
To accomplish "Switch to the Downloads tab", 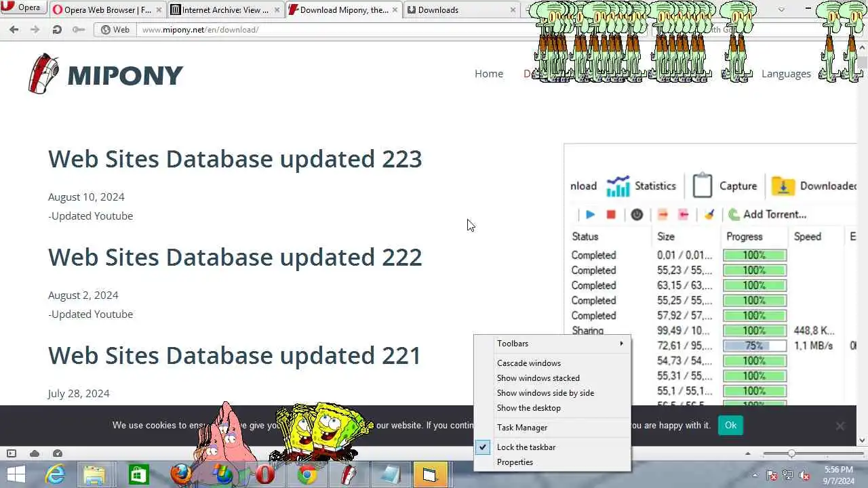I will [x=461, y=10].
